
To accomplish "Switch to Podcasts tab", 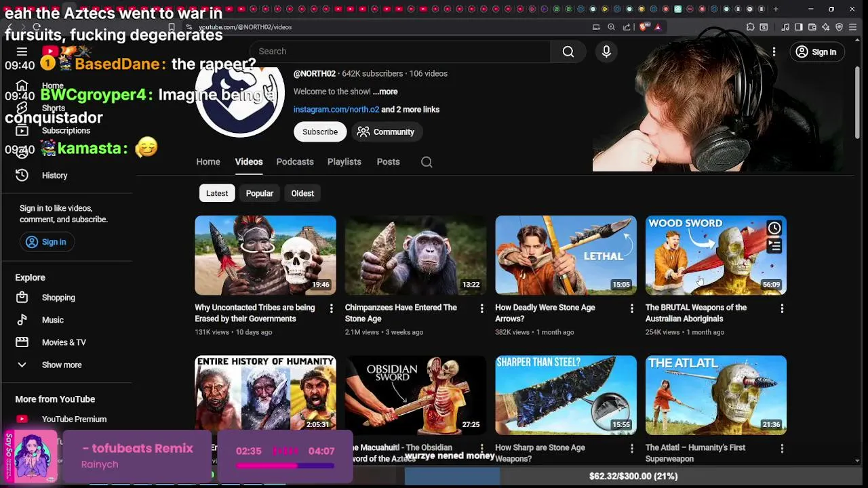I will coord(295,161).
